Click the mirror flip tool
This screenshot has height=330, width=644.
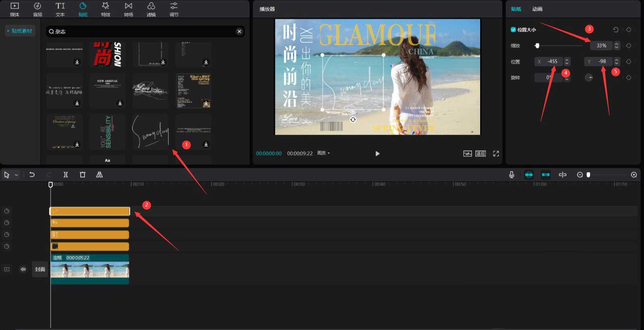[x=99, y=174]
